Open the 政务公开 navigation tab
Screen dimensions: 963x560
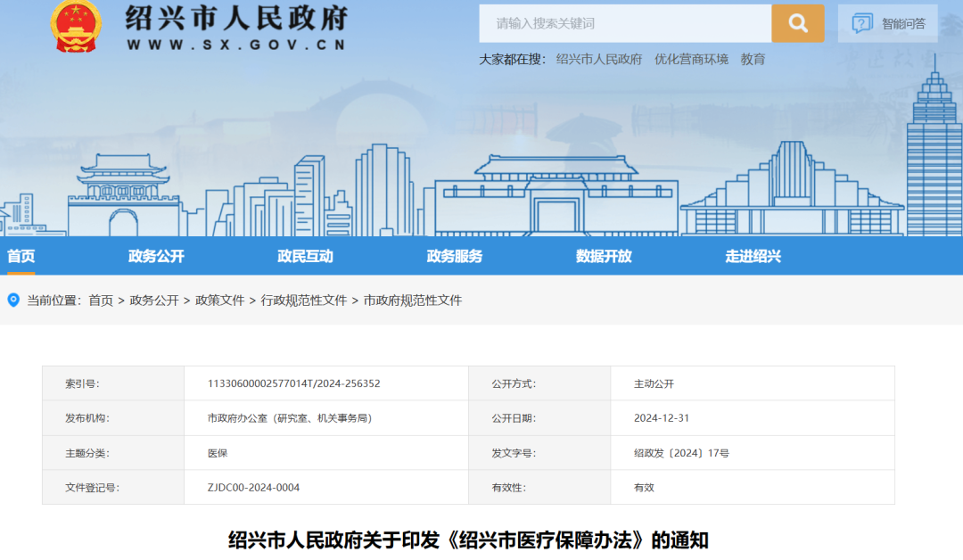(156, 256)
